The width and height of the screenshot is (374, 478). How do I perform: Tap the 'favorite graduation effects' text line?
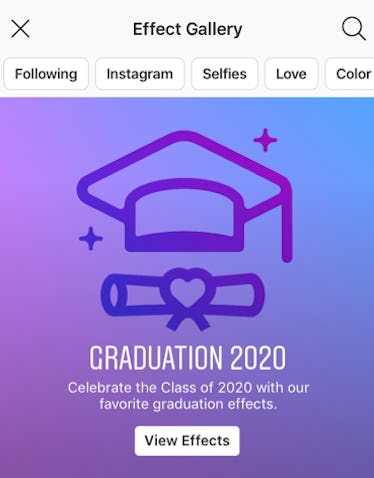point(188,404)
